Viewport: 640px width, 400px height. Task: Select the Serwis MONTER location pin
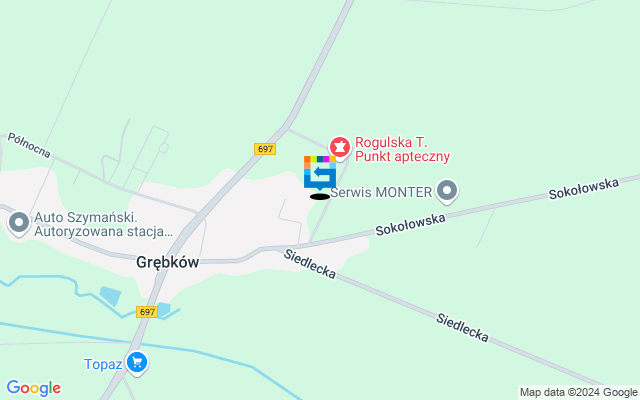click(447, 191)
